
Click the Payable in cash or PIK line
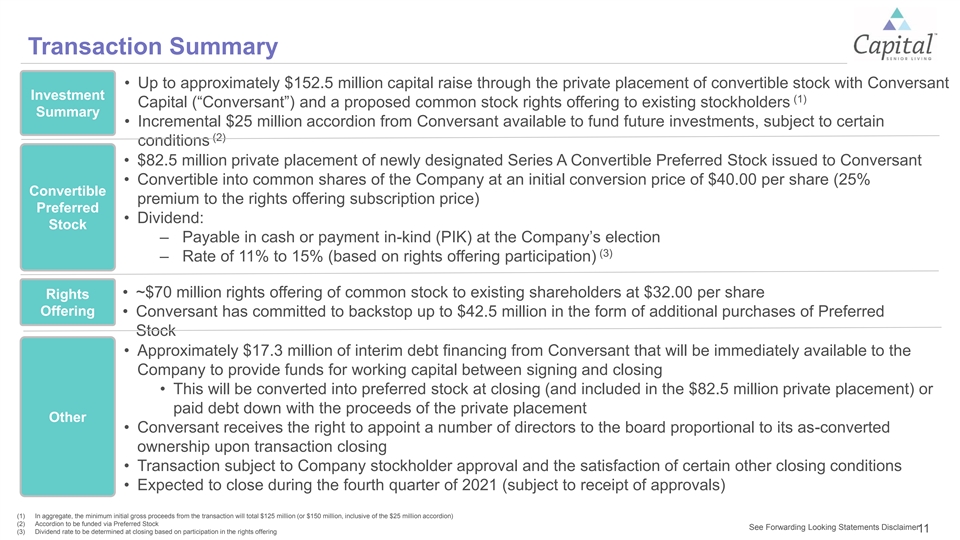point(410,237)
